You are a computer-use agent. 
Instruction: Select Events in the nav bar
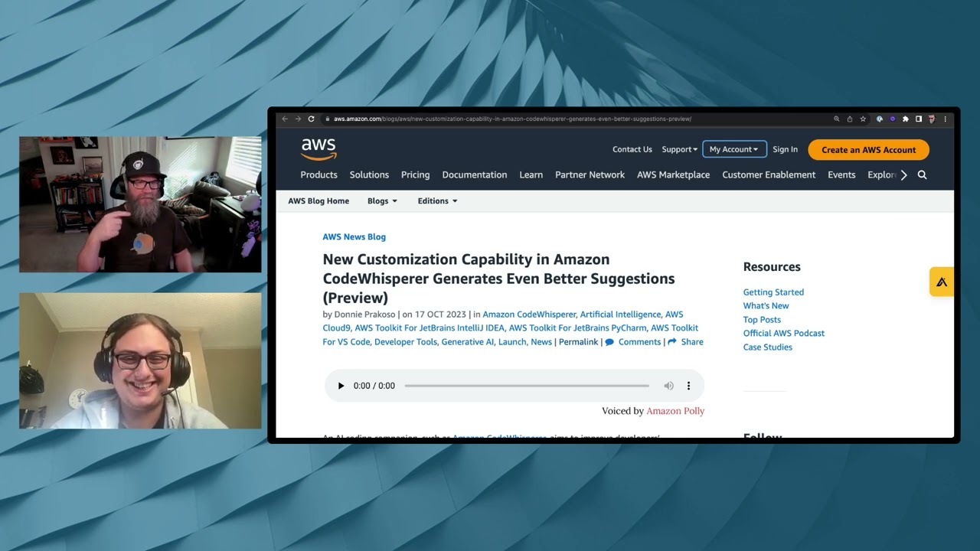point(841,174)
